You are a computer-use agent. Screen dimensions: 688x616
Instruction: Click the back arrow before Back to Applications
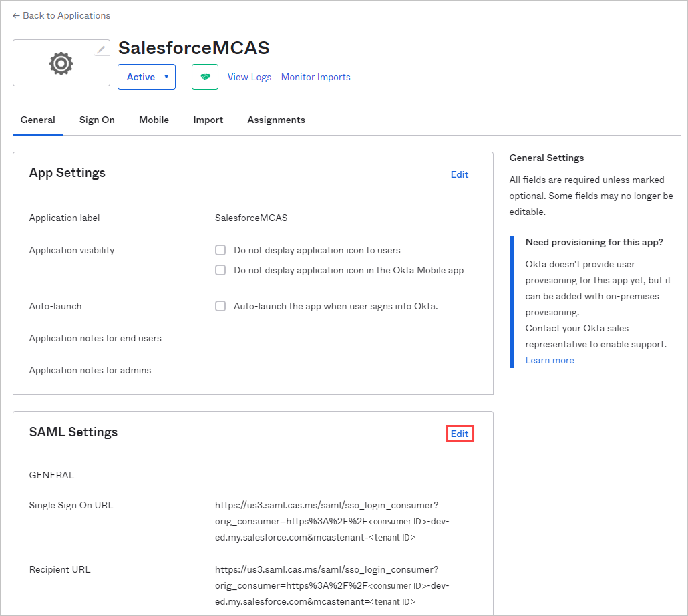16,15
